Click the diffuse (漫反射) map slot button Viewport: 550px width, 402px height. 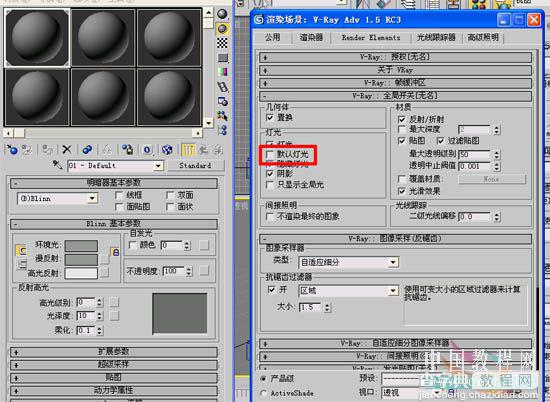(x=104, y=260)
